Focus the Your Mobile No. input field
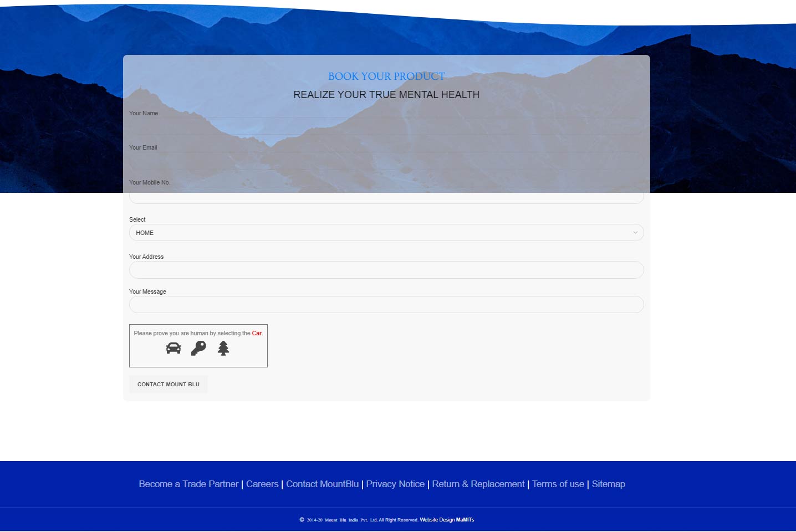Image resolution: width=796 pixels, height=532 pixels. 386,196
